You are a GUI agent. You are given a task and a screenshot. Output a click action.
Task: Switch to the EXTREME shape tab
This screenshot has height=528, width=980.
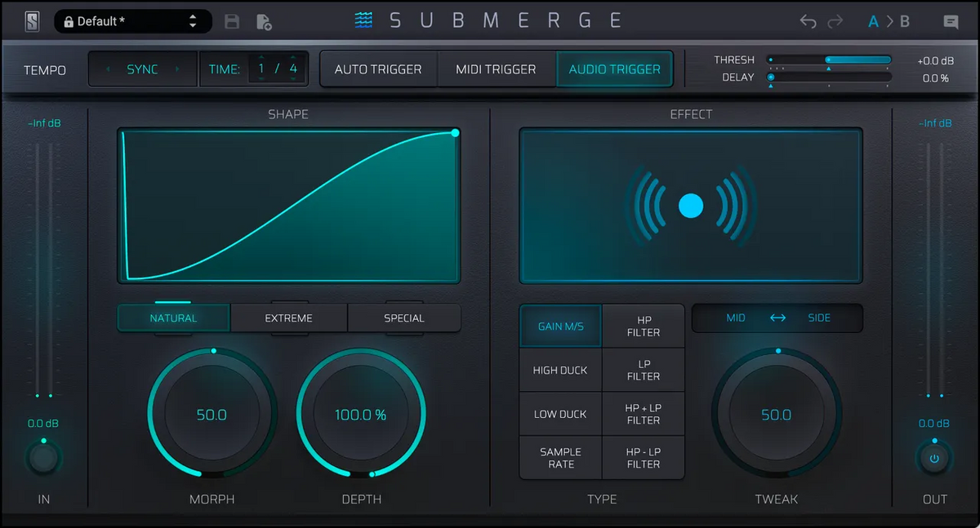click(x=288, y=317)
